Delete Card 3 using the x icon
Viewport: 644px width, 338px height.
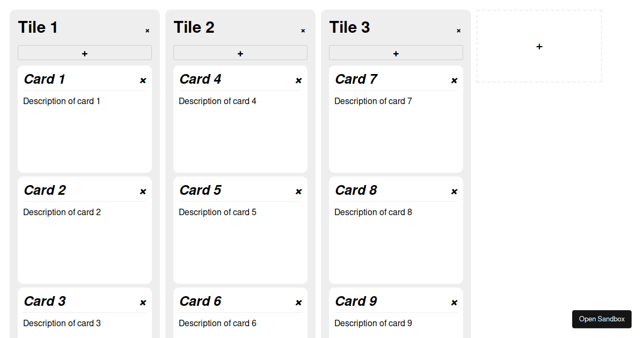[143, 302]
